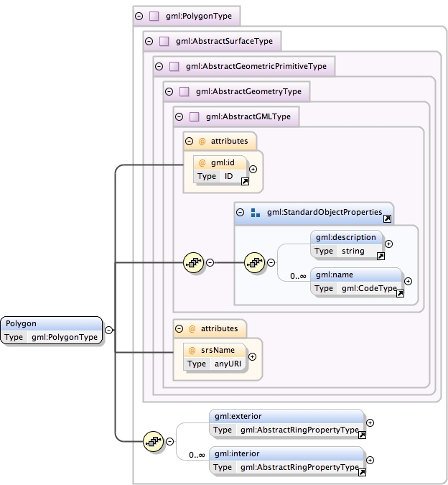
Task: Click the @ icon beside srsName
Action: [192, 350]
